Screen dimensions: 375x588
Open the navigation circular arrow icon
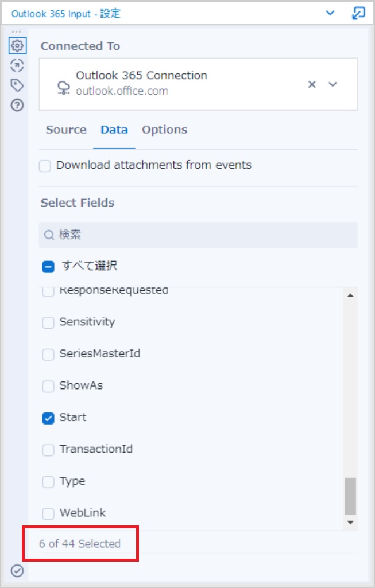[x=17, y=65]
